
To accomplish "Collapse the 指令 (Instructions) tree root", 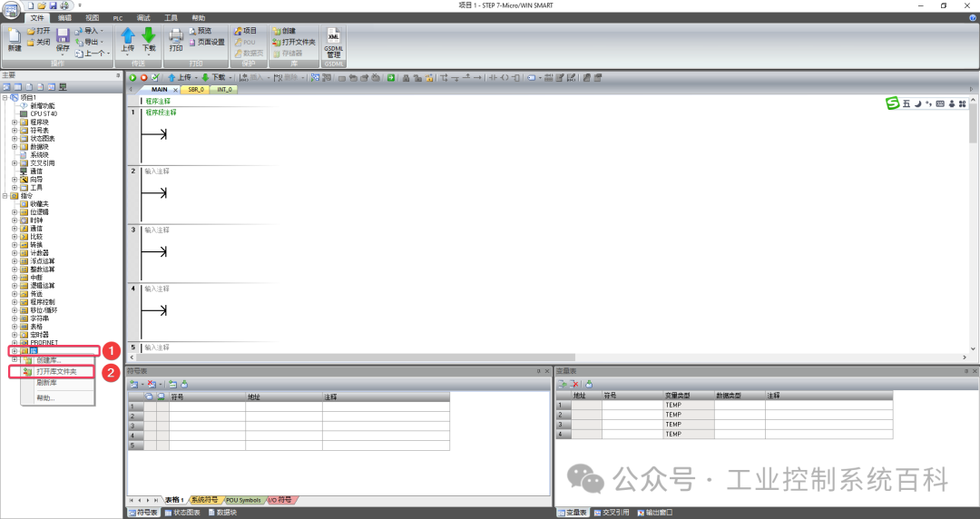I will (x=5, y=196).
